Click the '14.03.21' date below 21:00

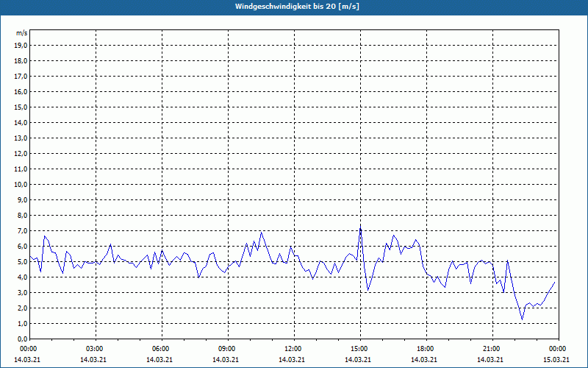(490, 360)
